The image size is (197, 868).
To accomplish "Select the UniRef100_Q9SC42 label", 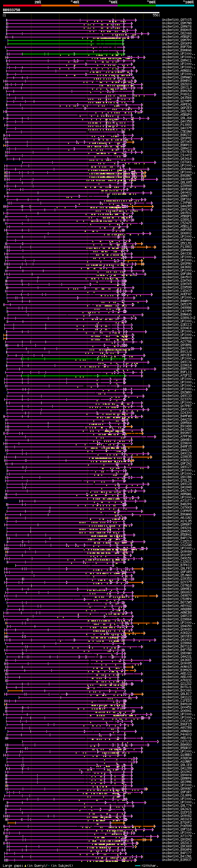I will tap(177, 209).
